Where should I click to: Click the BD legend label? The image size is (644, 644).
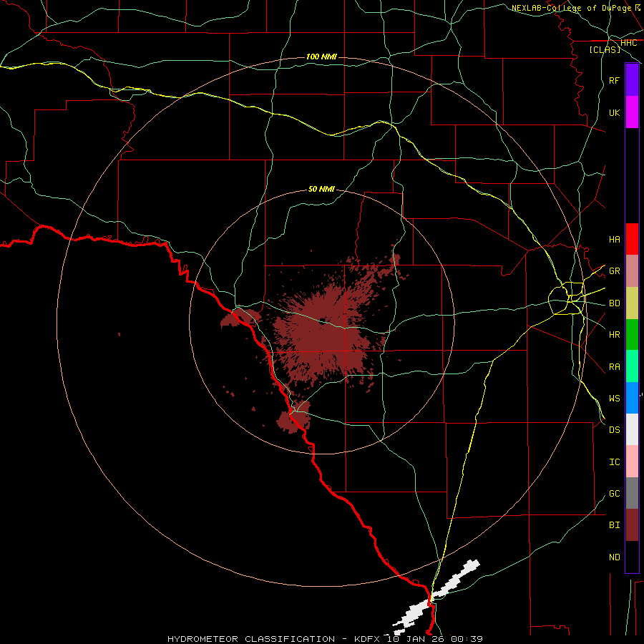614,303
